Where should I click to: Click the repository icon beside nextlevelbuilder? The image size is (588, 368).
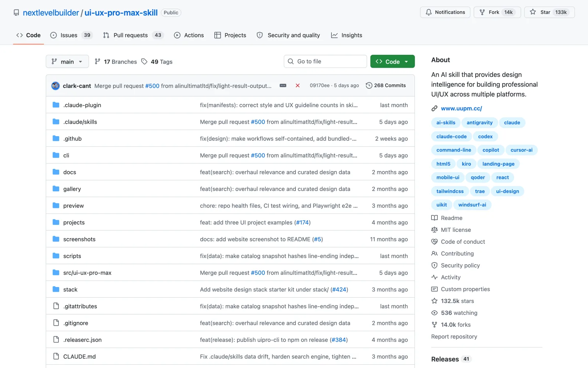point(16,13)
